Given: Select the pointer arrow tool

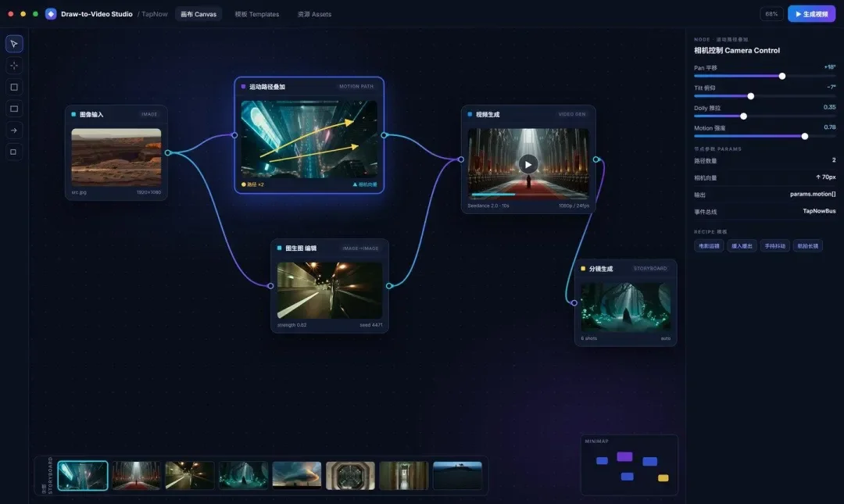Looking at the screenshot, I should click(x=14, y=44).
